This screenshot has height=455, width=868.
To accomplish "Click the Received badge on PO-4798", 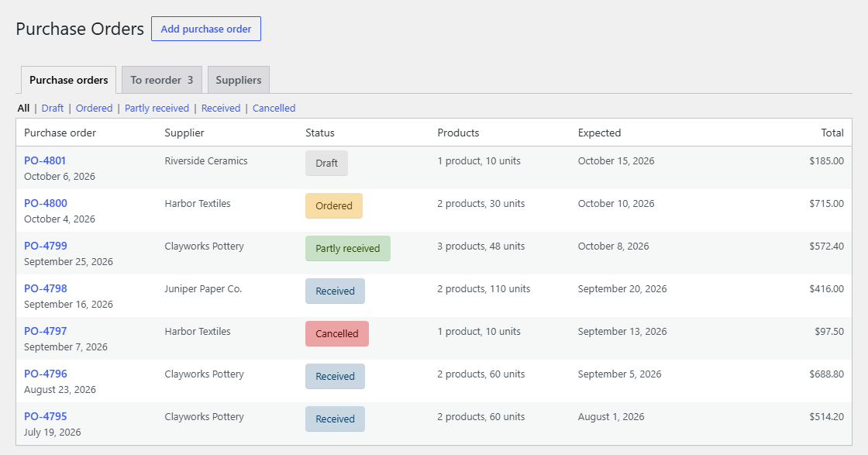I will [335, 291].
